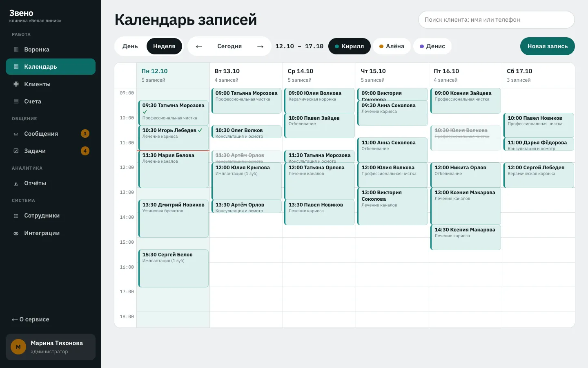Create a Новая запись
This screenshot has width=588, height=368.
(x=548, y=46)
